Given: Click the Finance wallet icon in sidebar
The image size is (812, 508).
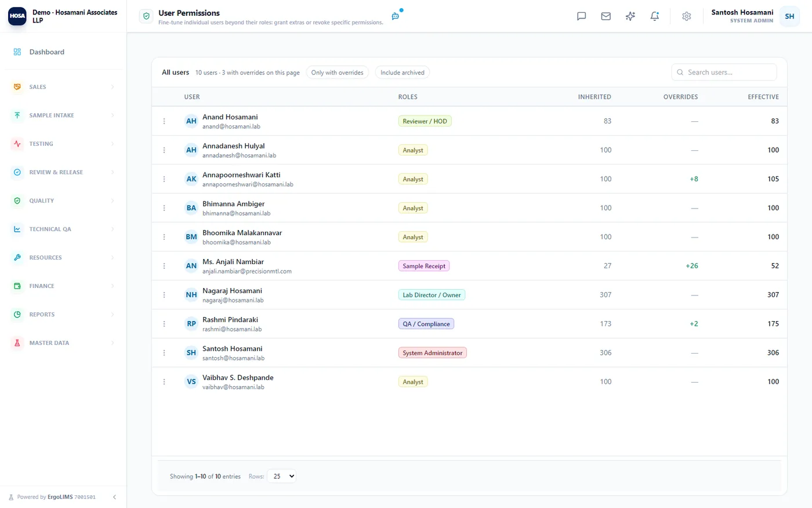Looking at the screenshot, I should (17, 286).
